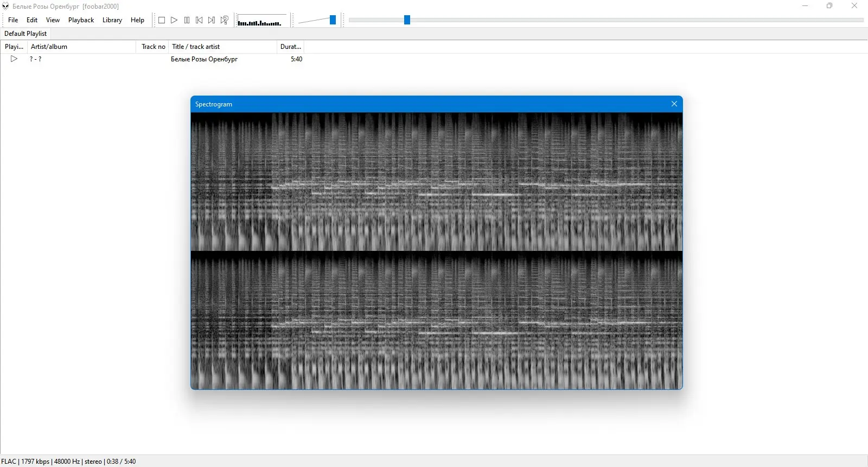The width and height of the screenshot is (868, 467).
Task: Adjust the volume slider handle
Action: pyautogui.click(x=333, y=20)
